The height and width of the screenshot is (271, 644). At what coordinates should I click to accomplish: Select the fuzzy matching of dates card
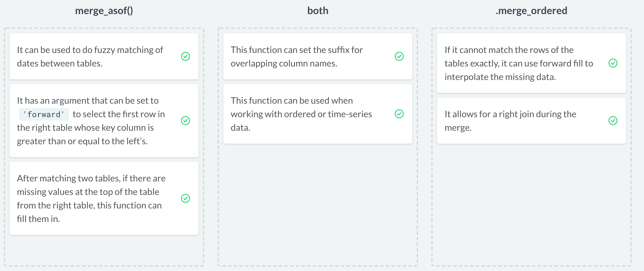tap(90, 56)
